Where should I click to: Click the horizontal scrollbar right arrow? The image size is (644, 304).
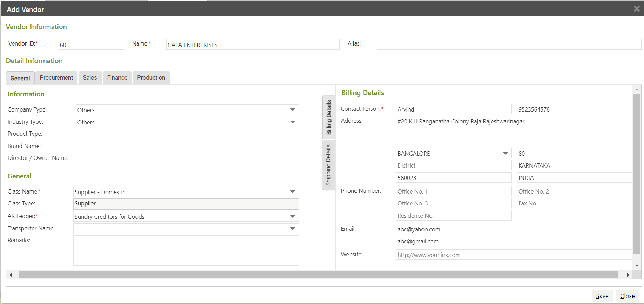point(628,275)
